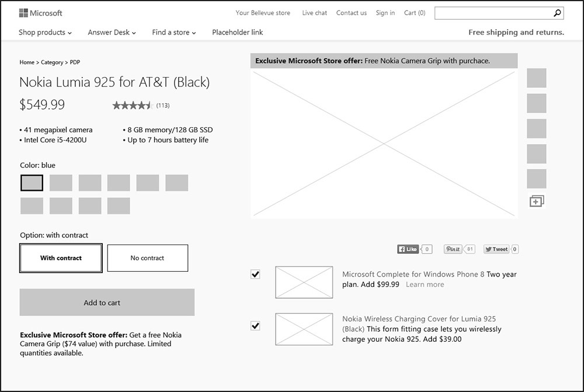This screenshot has height=392, width=584.
Task: Click the star rating
Action: pos(133,105)
